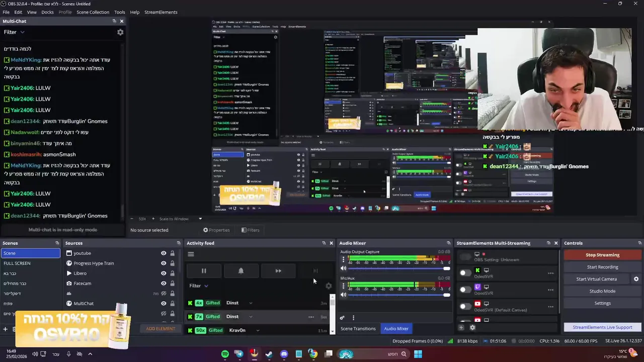Open Windows Start menu
Viewport: 644px width, 362px height.
(x=418, y=354)
